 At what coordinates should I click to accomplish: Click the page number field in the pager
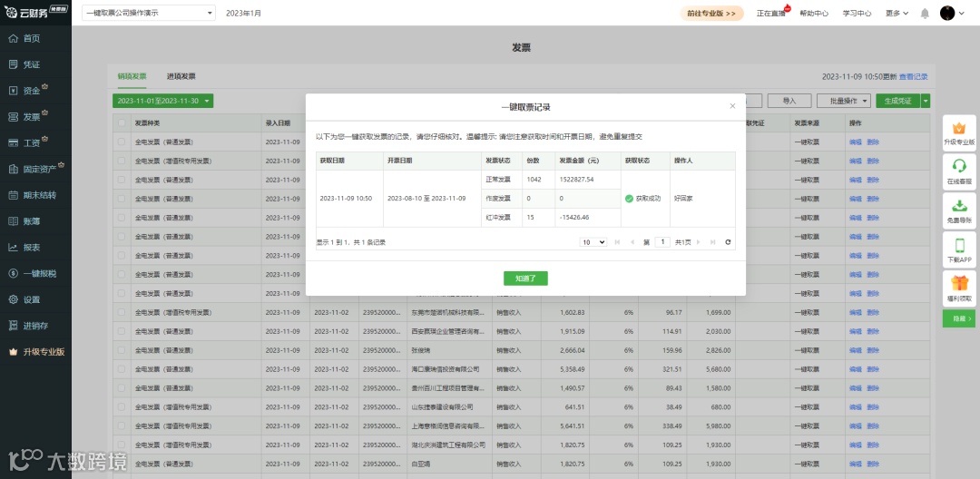[662, 241]
